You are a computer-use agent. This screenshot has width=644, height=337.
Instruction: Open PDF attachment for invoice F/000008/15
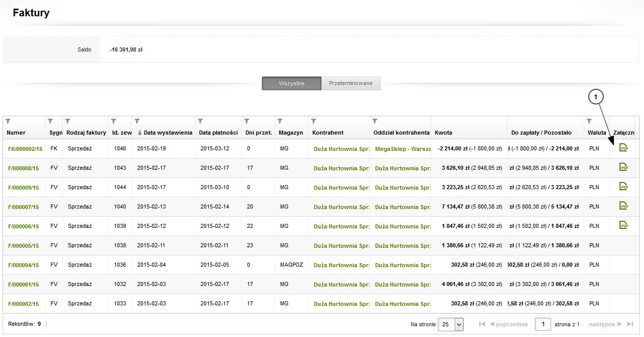click(x=623, y=167)
